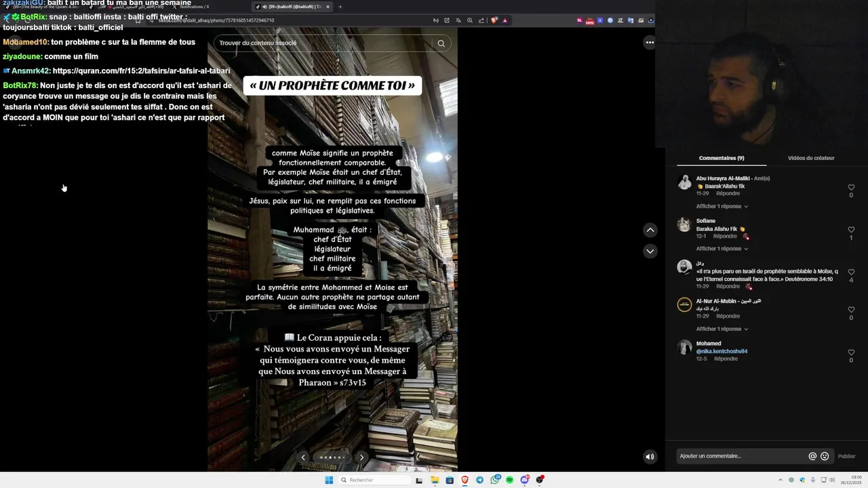Open Sofiane's profile avatar
The image size is (868, 488).
tap(684, 224)
